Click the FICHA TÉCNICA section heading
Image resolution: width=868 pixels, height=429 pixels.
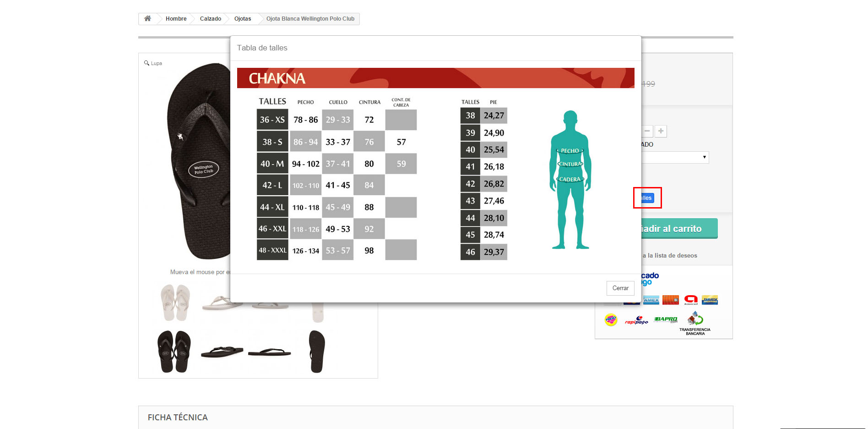pyautogui.click(x=178, y=418)
